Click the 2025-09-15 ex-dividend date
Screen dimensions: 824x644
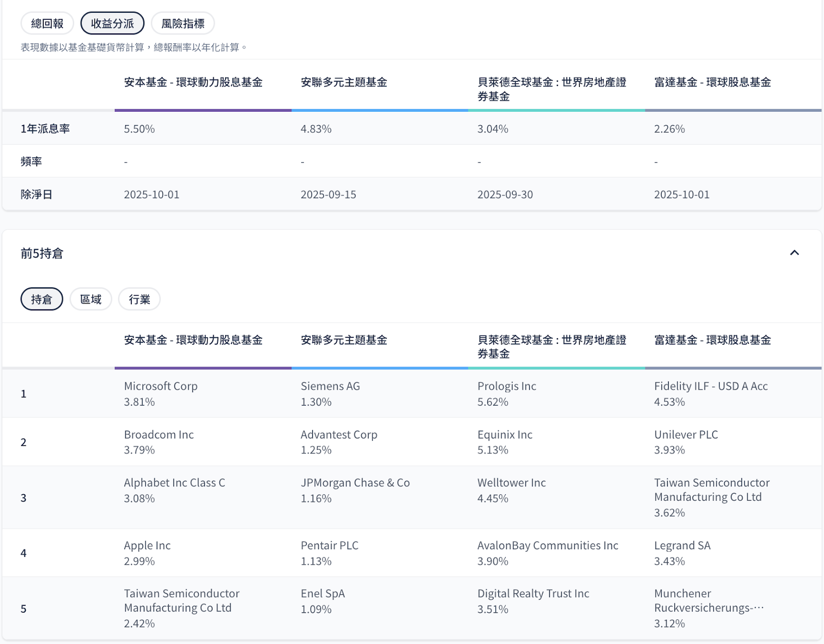tap(328, 195)
